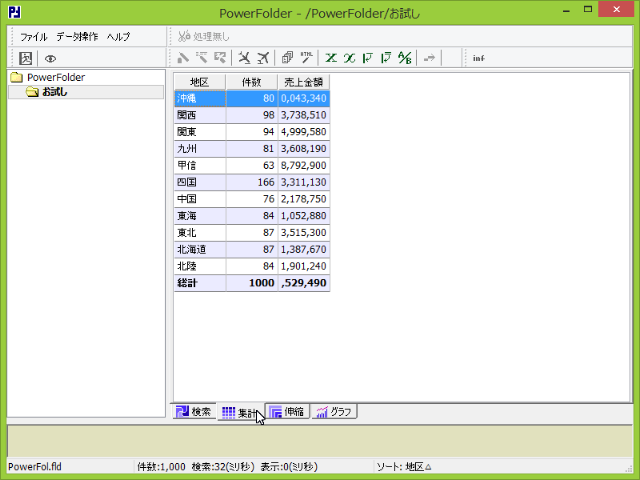This screenshot has height=480, width=640.
Task: Click the 1000 total count cell
Action: tap(252, 283)
